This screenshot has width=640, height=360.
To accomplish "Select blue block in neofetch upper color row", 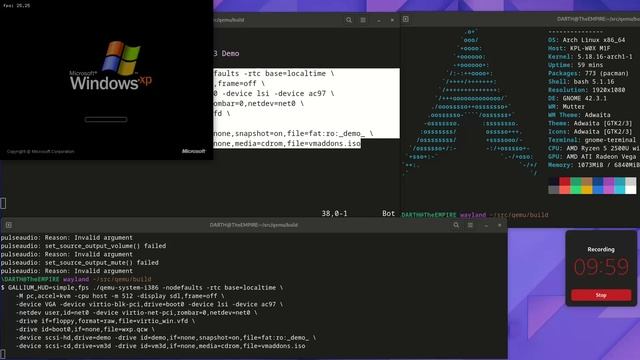I will [x=598, y=181].
